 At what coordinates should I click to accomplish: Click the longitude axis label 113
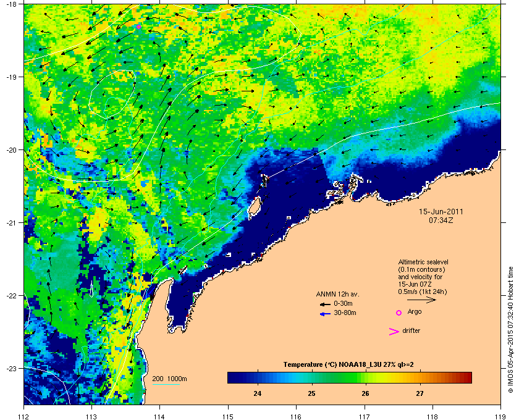[91, 416]
